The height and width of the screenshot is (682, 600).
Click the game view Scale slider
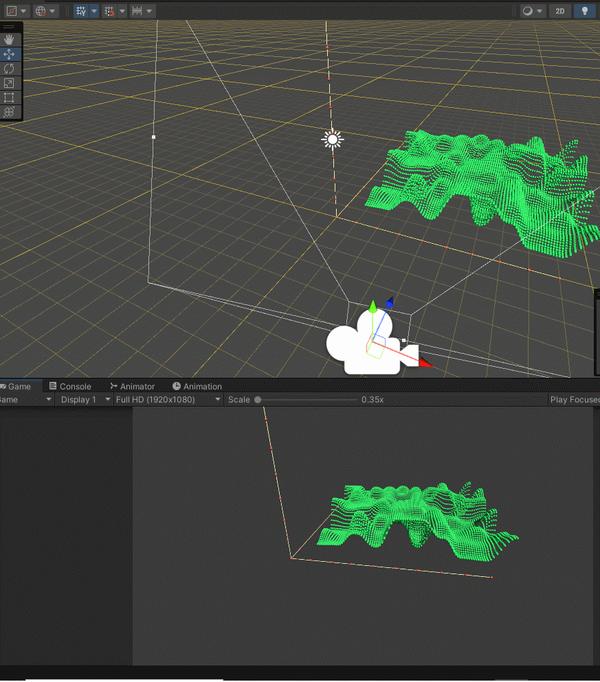click(x=307, y=400)
